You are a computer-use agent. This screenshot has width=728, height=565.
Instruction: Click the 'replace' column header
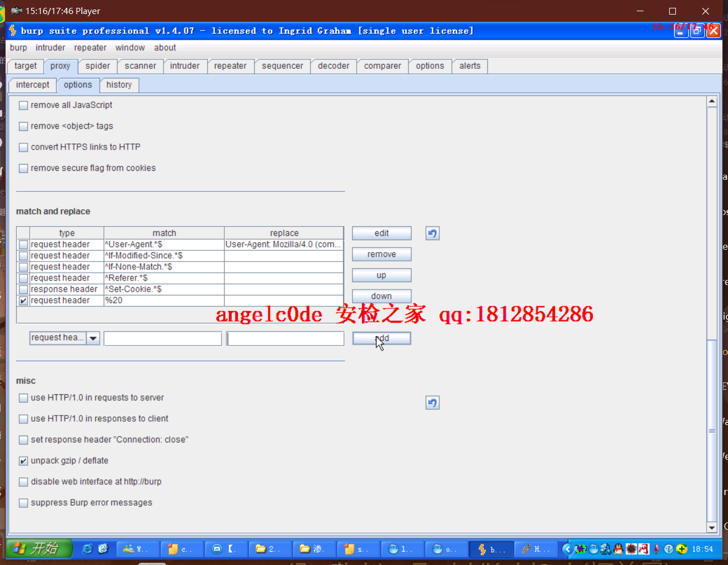pos(284,233)
